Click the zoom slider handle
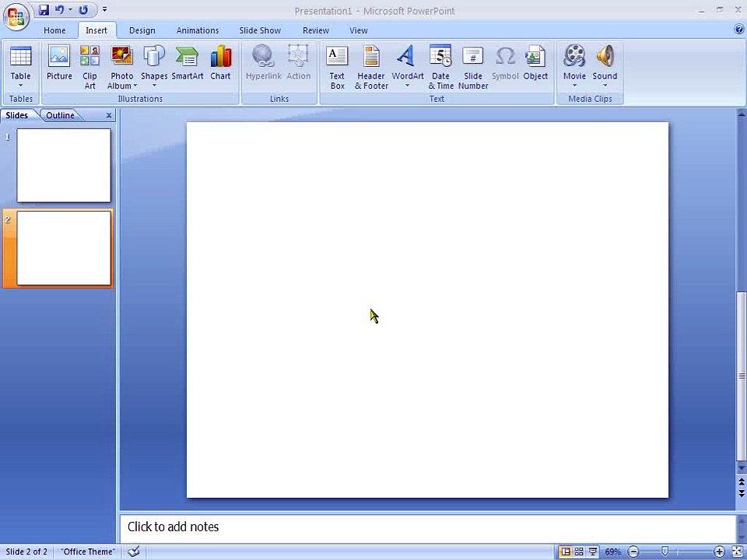Image resolution: width=747 pixels, height=560 pixels. coord(665,552)
